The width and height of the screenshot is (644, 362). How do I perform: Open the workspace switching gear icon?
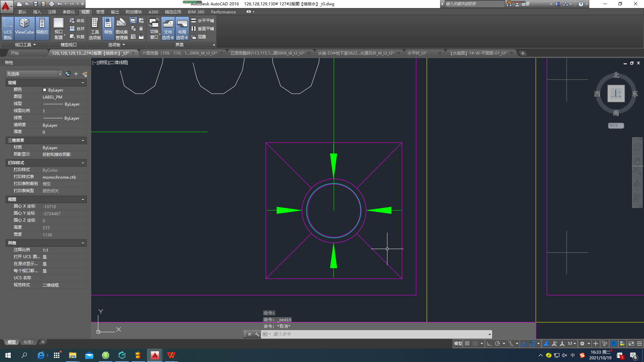583,344
